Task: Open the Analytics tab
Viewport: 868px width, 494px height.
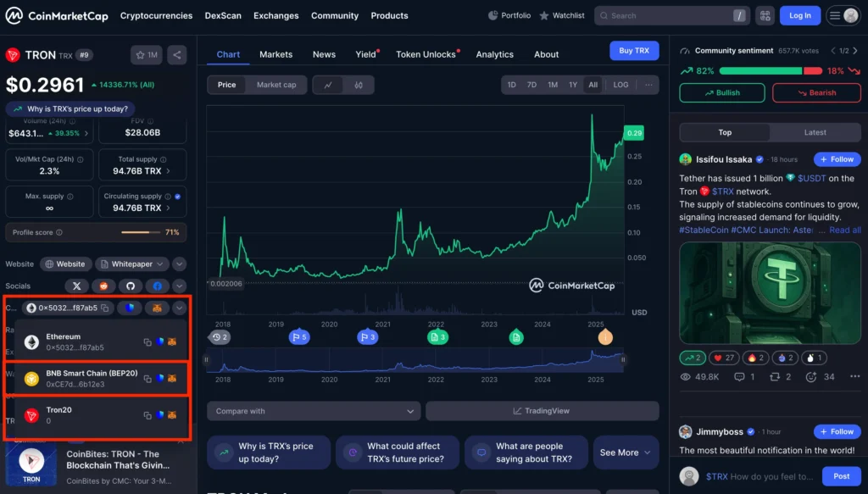Action: (x=495, y=54)
